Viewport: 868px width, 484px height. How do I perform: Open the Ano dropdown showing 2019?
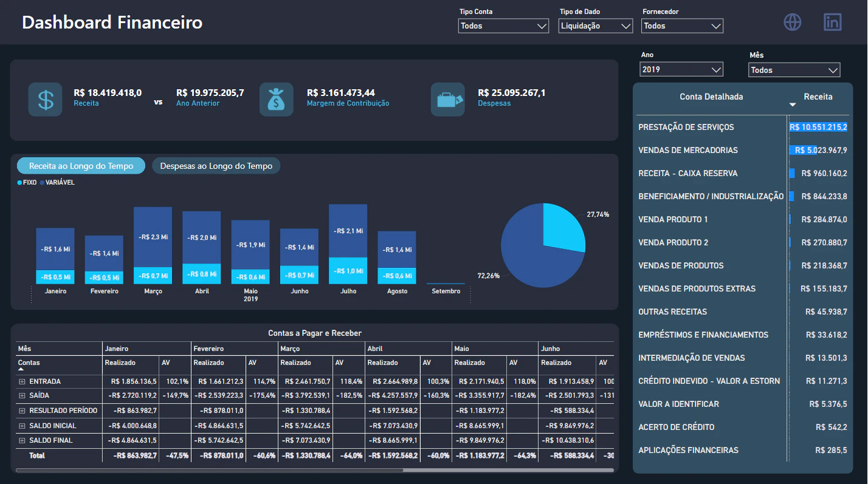point(681,69)
